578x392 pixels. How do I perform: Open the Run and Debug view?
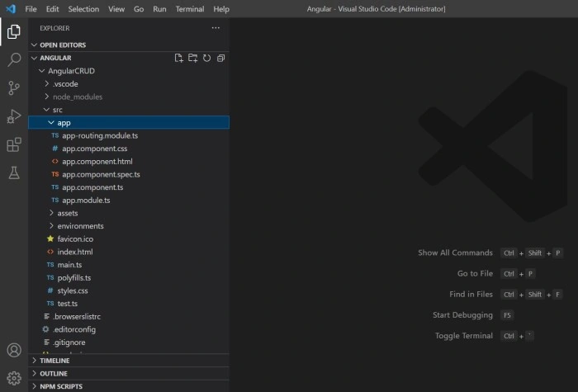(14, 116)
